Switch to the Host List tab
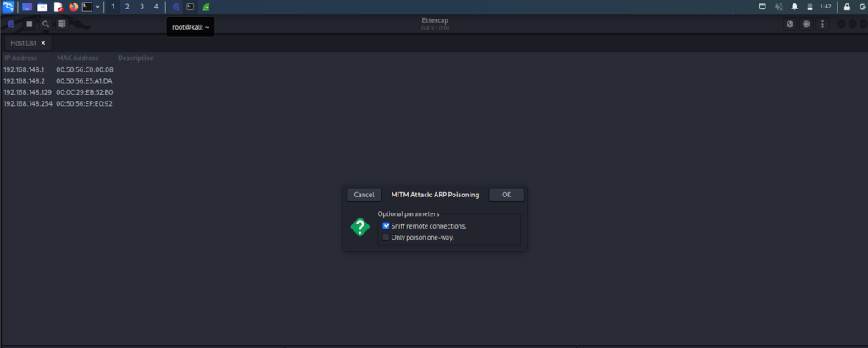 coord(23,42)
